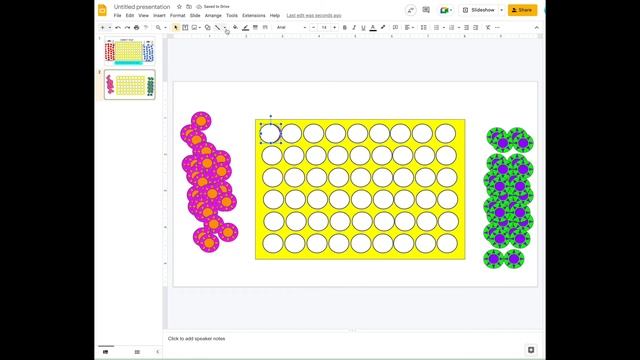Open the text color picker
This screenshot has height=360, width=640.
click(373, 27)
